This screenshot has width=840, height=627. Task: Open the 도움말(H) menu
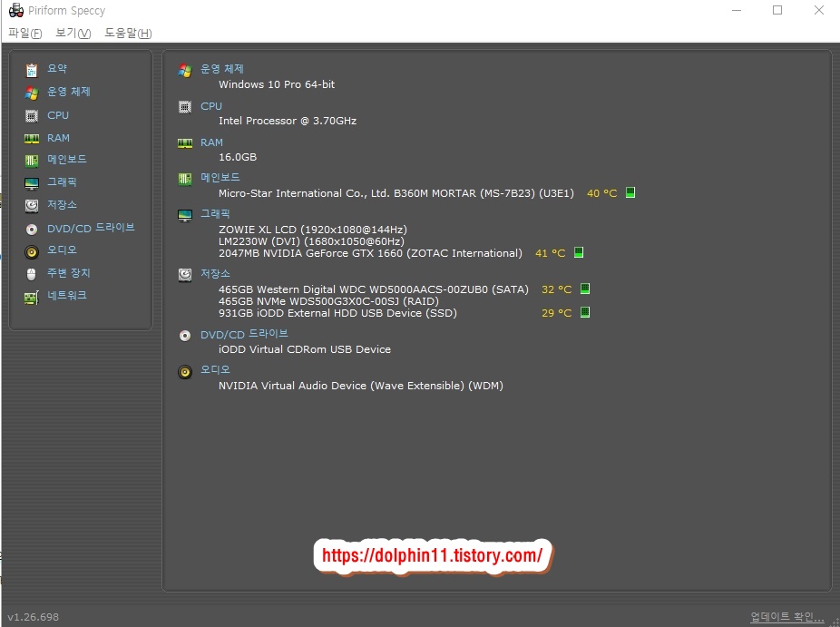[x=128, y=34]
